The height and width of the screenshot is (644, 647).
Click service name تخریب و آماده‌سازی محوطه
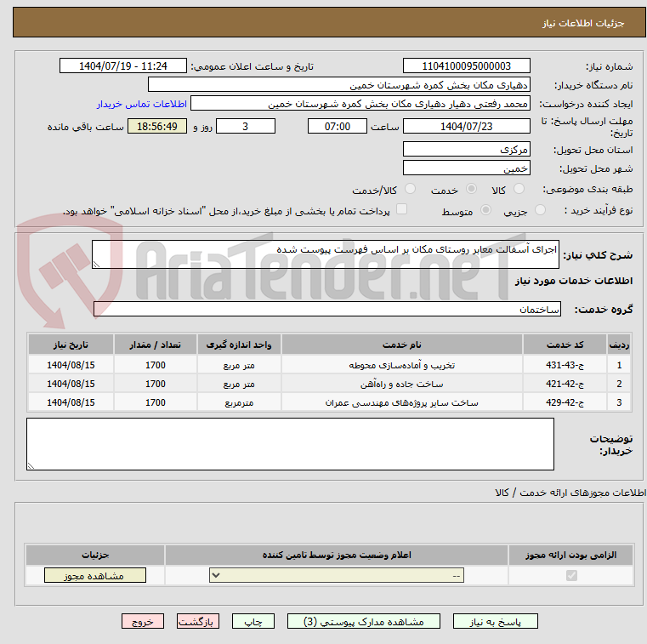point(402,365)
